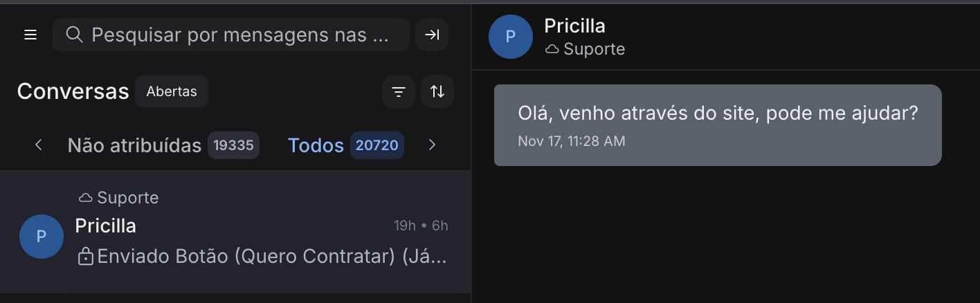Click the 20720 count badge on Todos

pyautogui.click(x=376, y=145)
